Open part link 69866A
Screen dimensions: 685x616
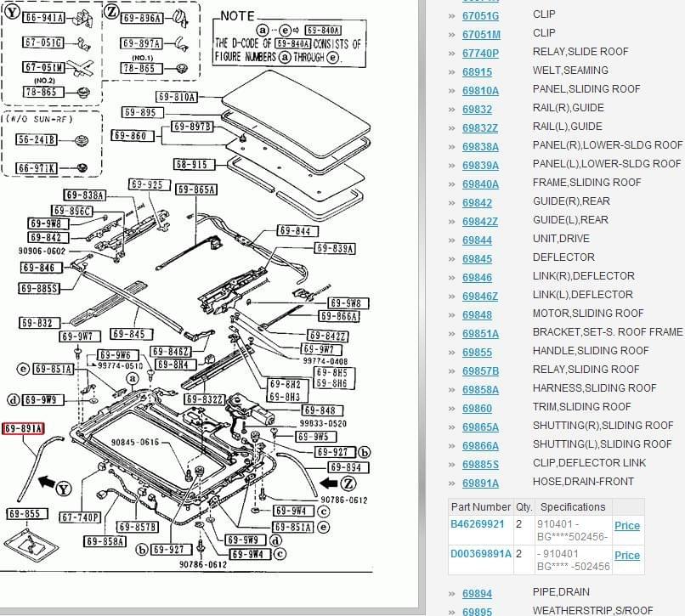point(480,446)
